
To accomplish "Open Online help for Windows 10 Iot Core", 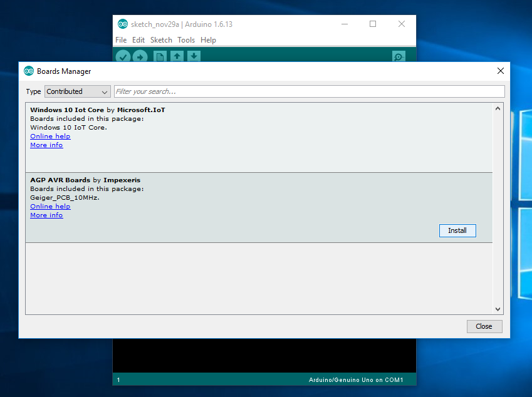I will point(50,136).
